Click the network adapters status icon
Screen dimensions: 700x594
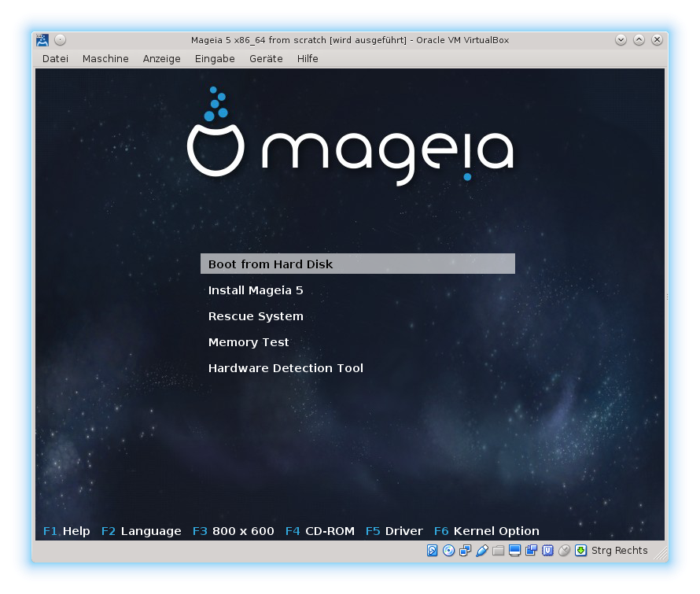click(465, 550)
